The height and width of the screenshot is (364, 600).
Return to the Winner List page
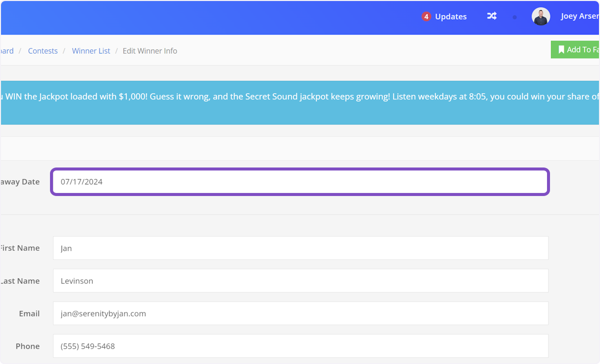91,50
